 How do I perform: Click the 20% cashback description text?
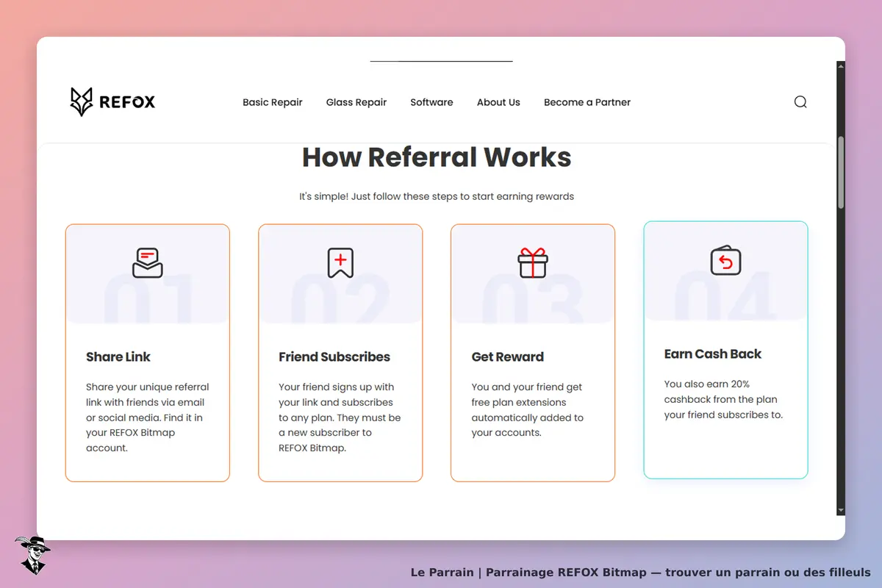(x=723, y=399)
